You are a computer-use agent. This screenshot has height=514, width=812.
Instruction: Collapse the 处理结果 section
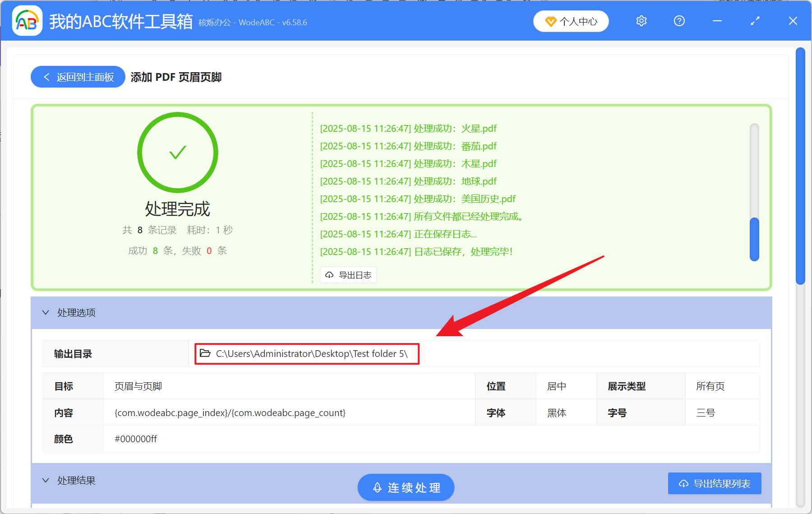[x=45, y=481]
